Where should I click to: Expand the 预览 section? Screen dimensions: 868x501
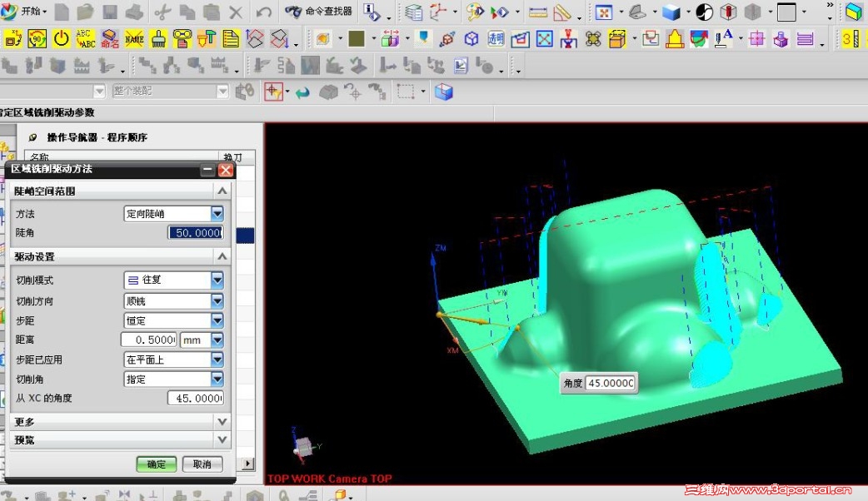(222, 439)
